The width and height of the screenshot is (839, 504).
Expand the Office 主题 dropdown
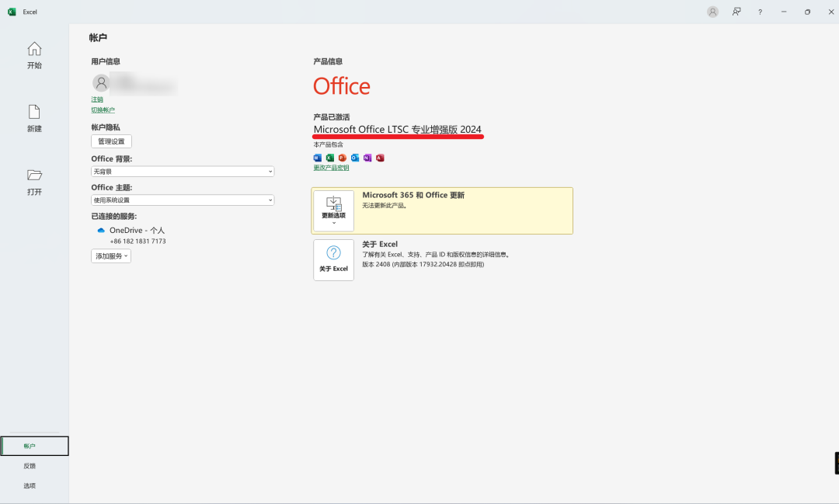click(183, 200)
